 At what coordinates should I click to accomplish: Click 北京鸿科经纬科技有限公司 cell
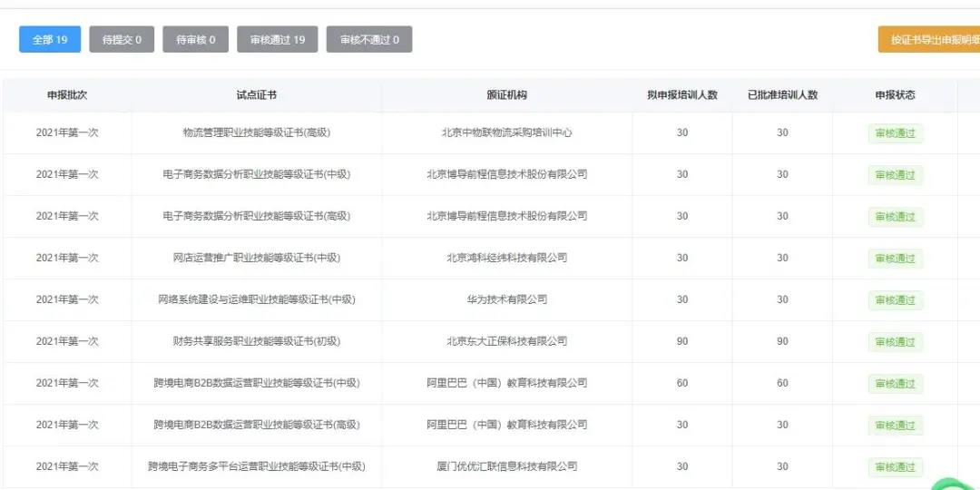coord(507,258)
